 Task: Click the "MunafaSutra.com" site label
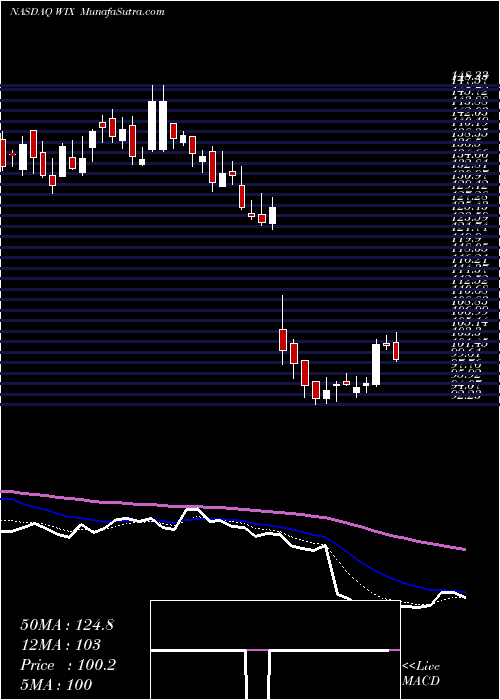[x=123, y=12]
